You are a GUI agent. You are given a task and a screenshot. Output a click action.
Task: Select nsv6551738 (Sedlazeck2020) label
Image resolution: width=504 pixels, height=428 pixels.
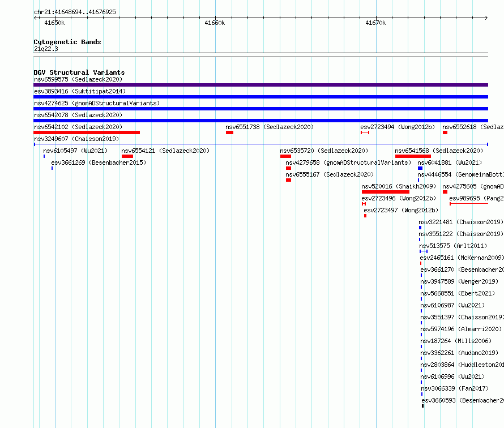pos(270,127)
